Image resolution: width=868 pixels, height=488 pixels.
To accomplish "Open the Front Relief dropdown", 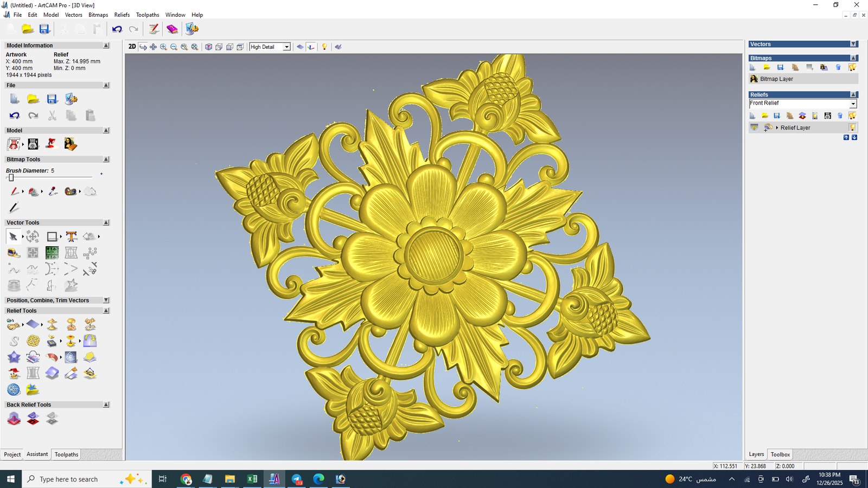I will coord(853,104).
